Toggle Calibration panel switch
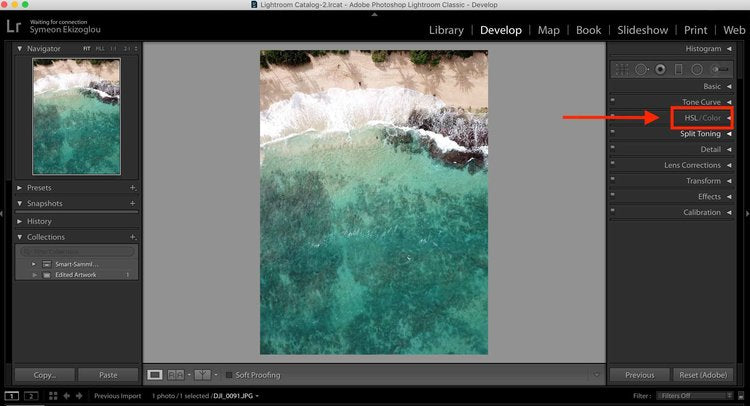Screen dimensions: 750x406 [x=613, y=210]
